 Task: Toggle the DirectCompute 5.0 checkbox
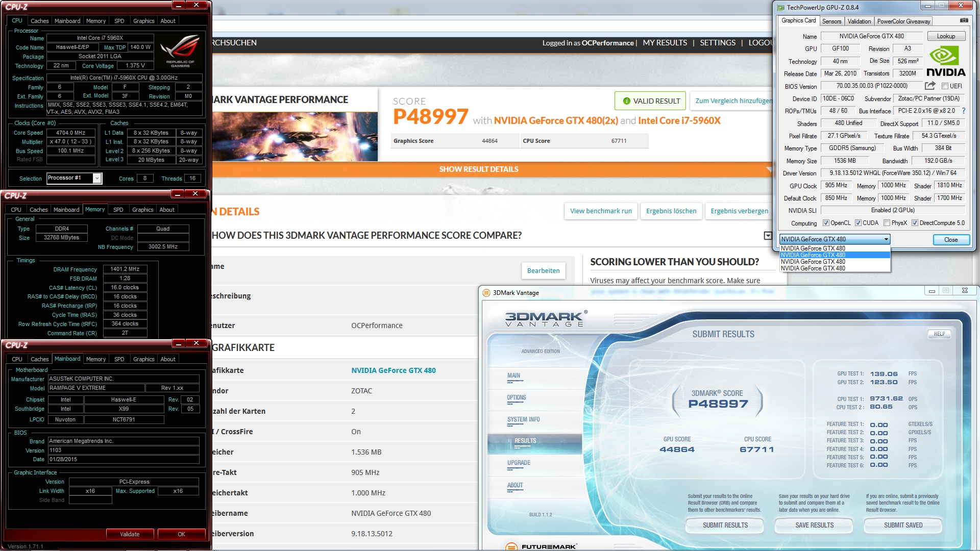pyautogui.click(x=915, y=223)
